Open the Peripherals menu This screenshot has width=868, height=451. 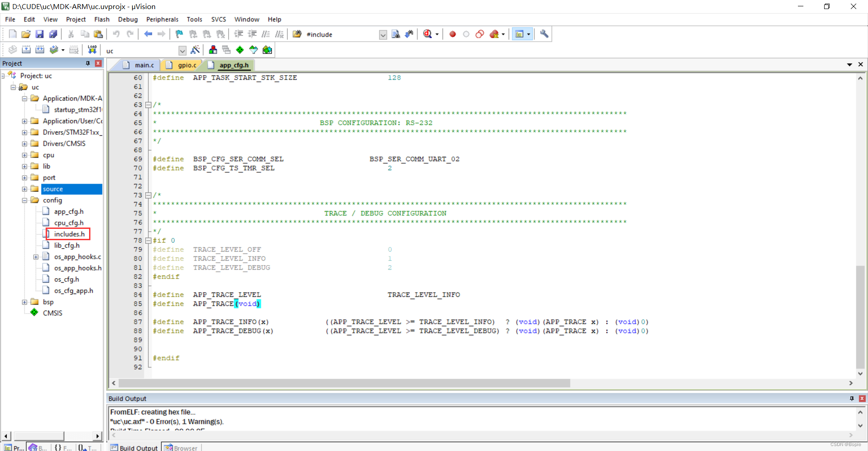tap(162, 19)
